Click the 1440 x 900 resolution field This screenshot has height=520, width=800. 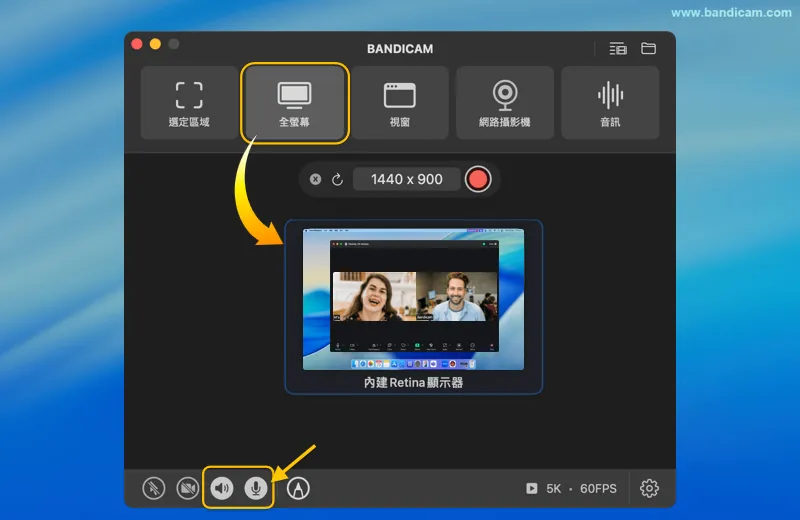[x=407, y=179]
